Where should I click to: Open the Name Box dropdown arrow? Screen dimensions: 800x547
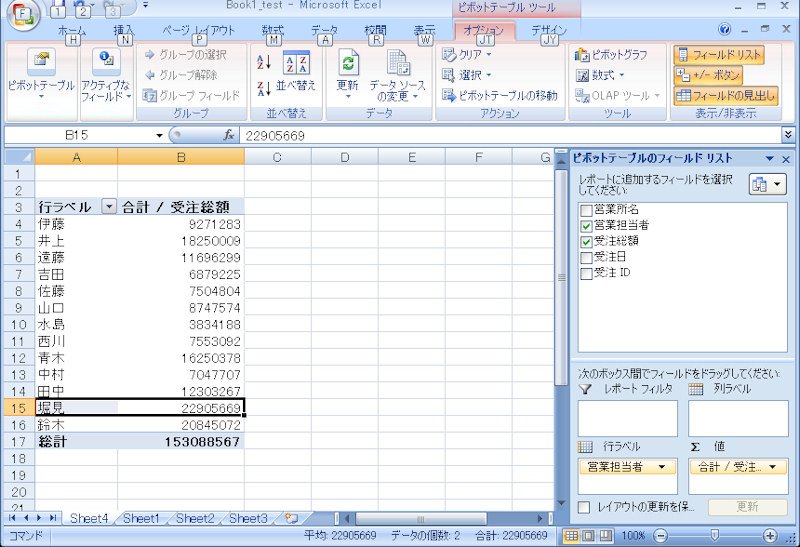159,135
